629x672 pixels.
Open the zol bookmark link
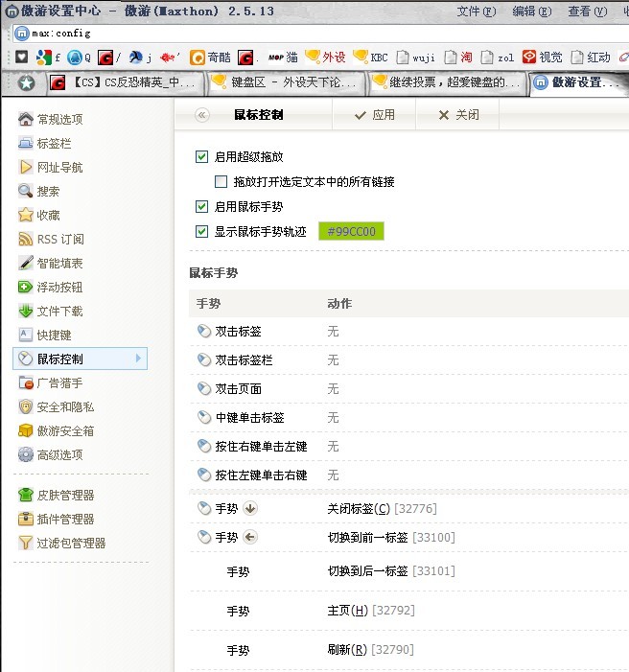pyautogui.click(x=498, y=57)
